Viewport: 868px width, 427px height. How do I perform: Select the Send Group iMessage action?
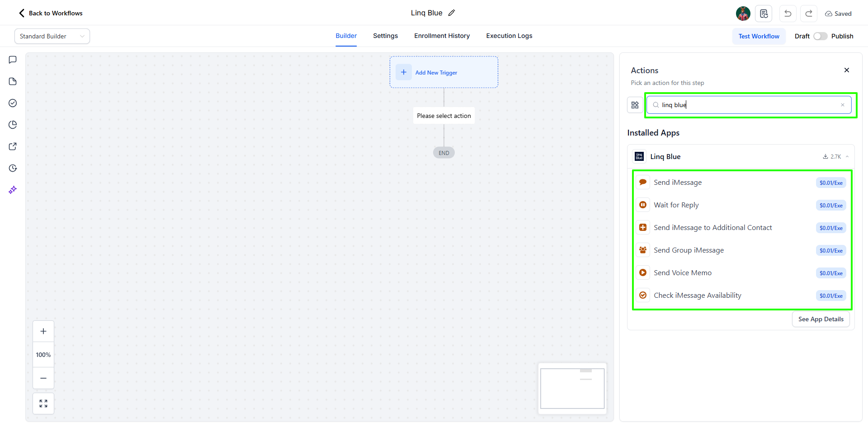click(741, 250)
